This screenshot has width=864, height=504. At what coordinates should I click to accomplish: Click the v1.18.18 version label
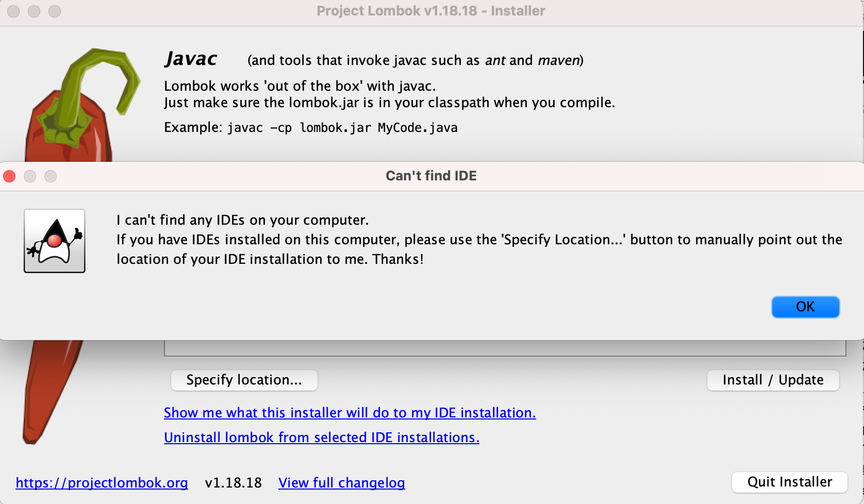tap(233, 483)
